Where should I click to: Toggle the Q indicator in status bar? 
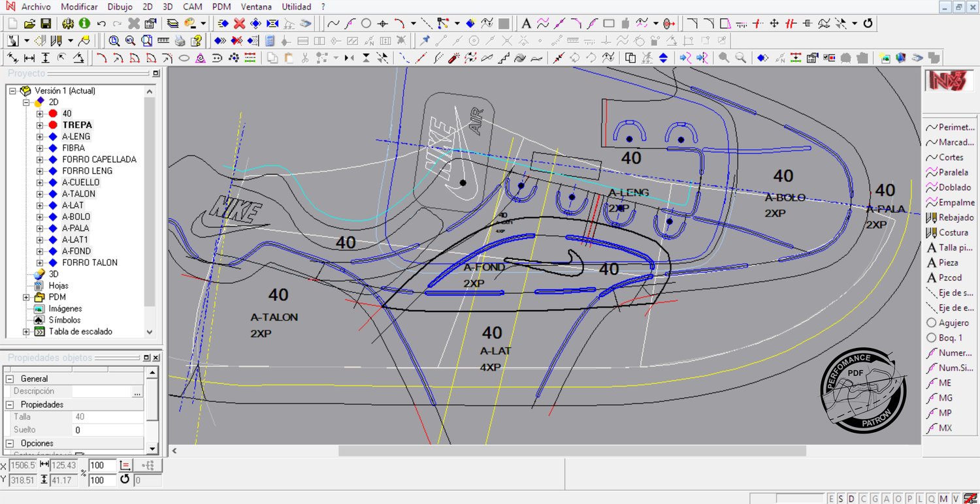click(x=931, y=499)
